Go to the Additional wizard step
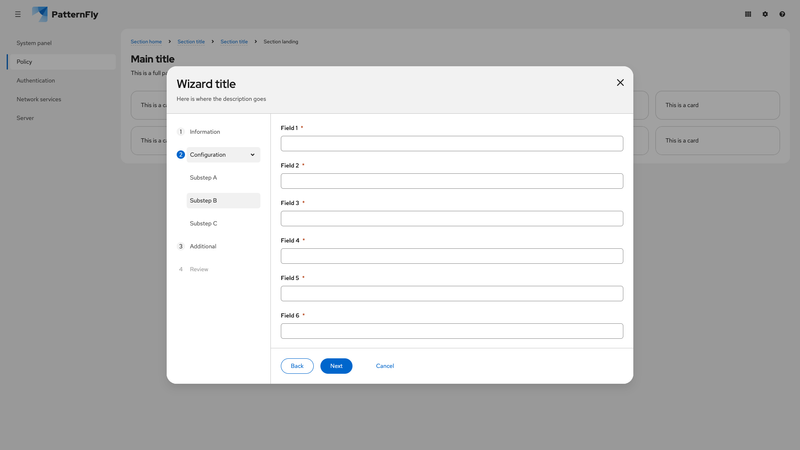 (203, 246)
